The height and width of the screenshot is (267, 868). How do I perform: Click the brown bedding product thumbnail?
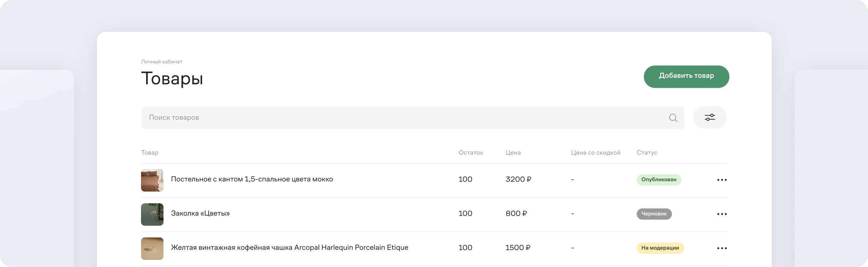click(x=152, y=180)
